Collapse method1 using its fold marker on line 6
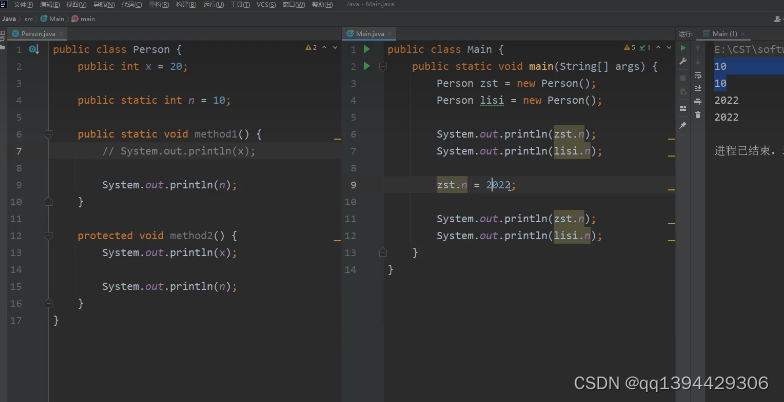 click(48, 134)
